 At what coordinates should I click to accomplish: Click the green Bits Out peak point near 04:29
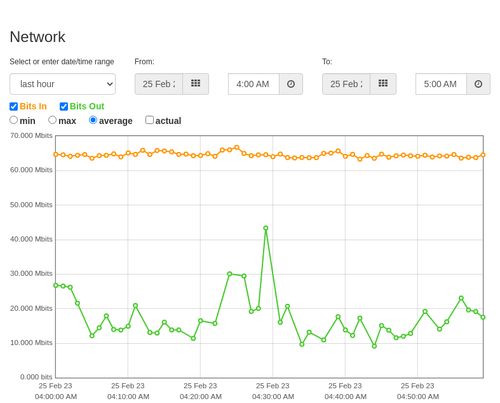click(x=266, y=228)
